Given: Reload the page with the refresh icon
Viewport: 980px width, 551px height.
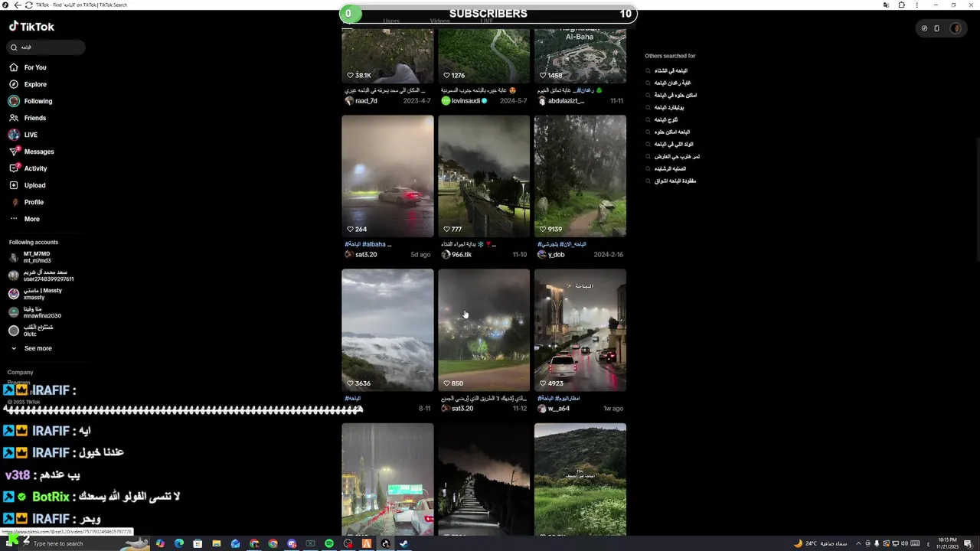Looking at the screenshot, I should [x=28, y=5].
